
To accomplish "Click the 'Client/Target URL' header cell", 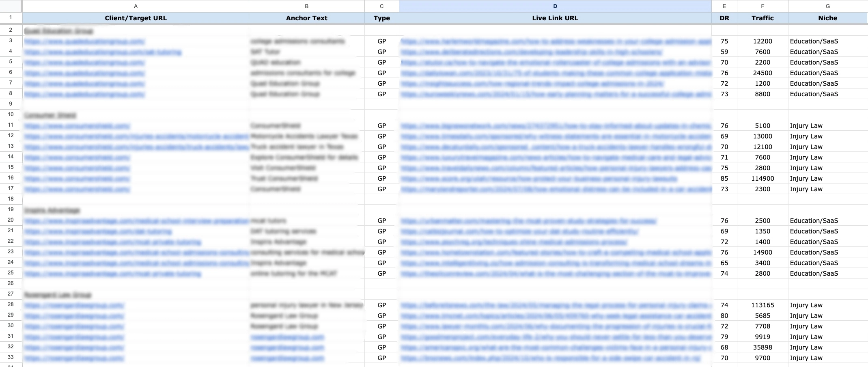I will (136, 18).
